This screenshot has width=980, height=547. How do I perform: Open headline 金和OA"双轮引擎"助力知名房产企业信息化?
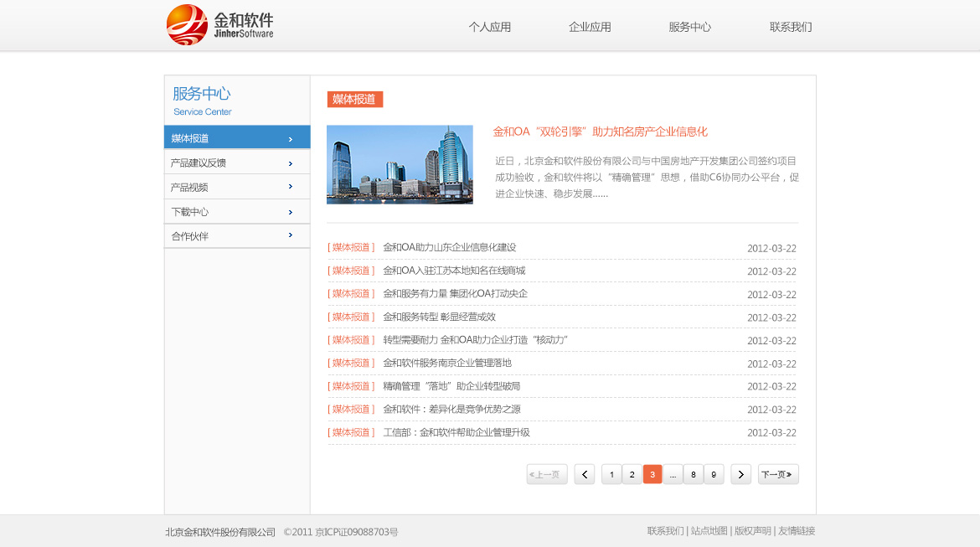click(x=600, y=132)
